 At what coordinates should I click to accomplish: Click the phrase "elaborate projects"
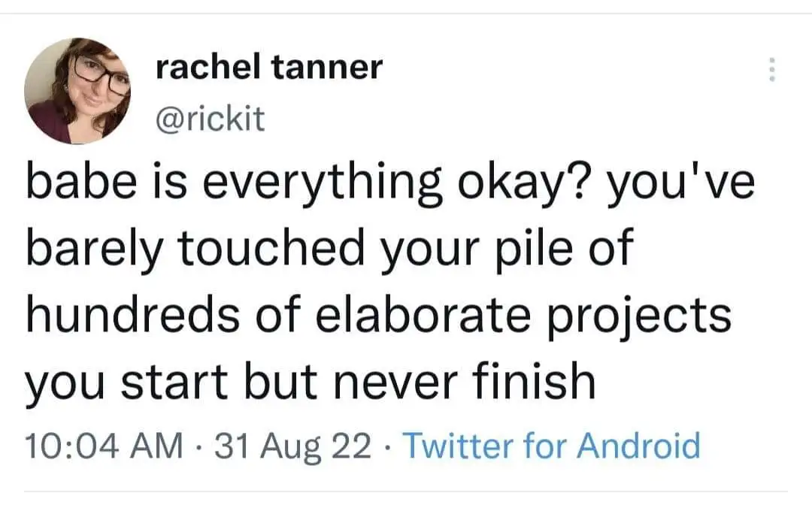523,316
